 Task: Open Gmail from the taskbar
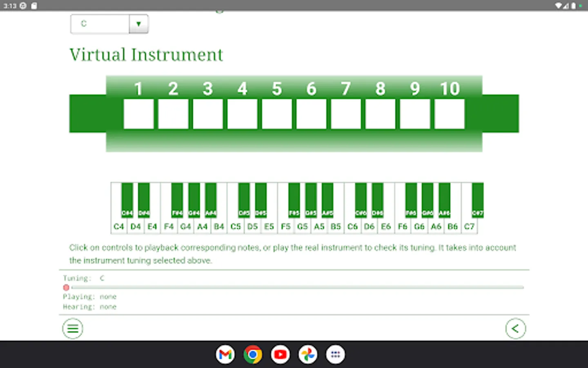coord(225,355)
